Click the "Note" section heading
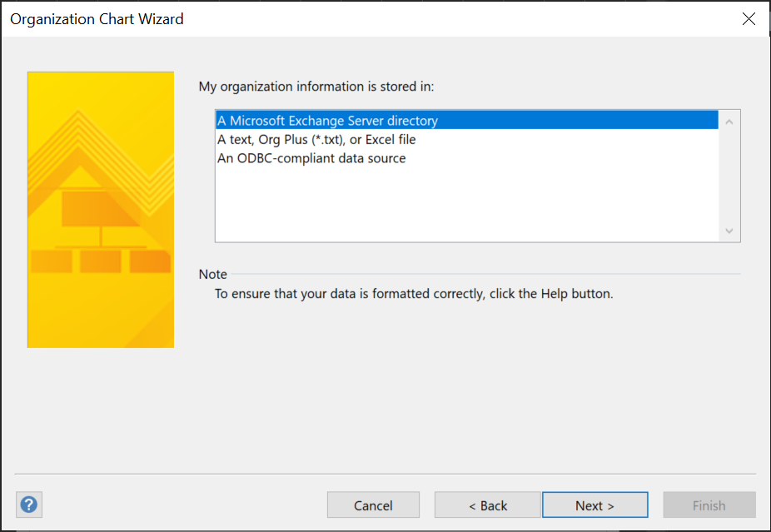This screenshot has width=771, height=532. 212,274
